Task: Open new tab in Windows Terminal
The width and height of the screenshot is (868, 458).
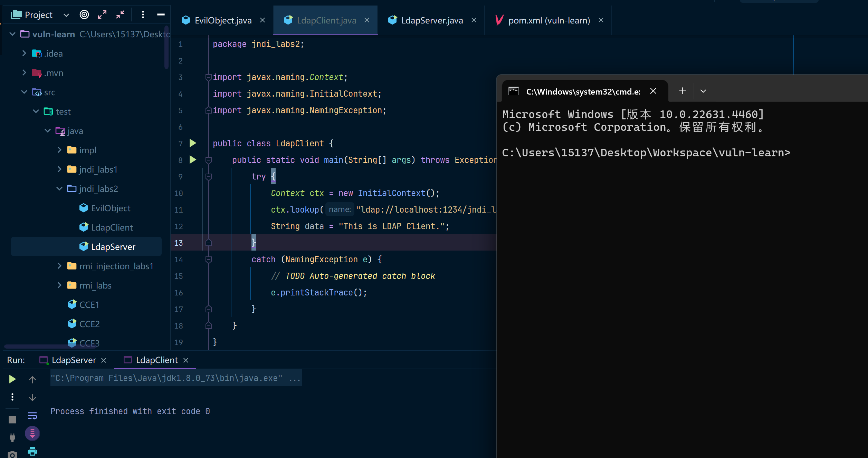Action: point(683,91)
